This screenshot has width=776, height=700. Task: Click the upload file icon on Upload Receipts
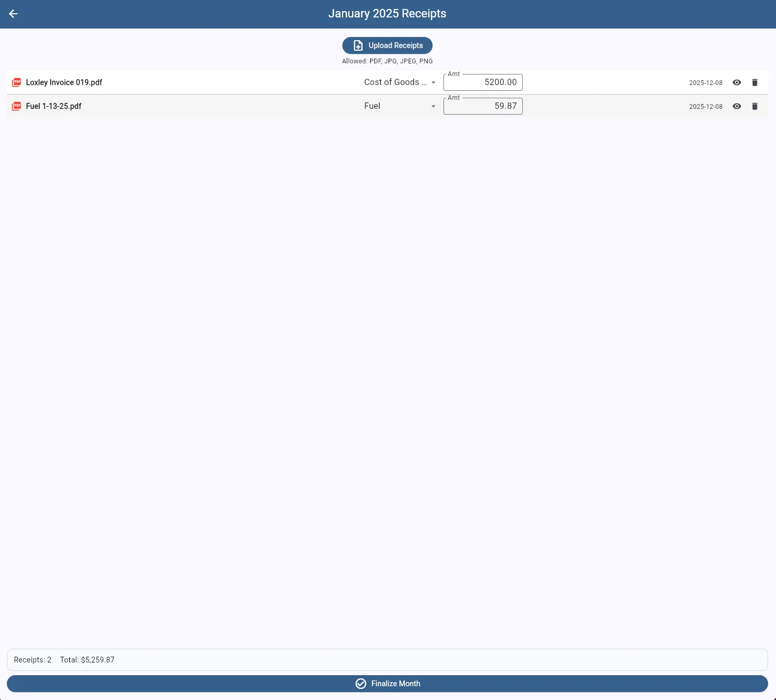pos(357,45)
